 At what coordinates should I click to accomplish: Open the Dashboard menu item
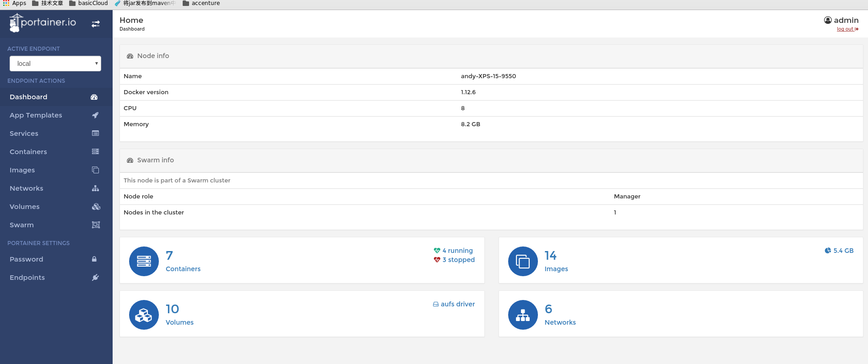point(28,97)
